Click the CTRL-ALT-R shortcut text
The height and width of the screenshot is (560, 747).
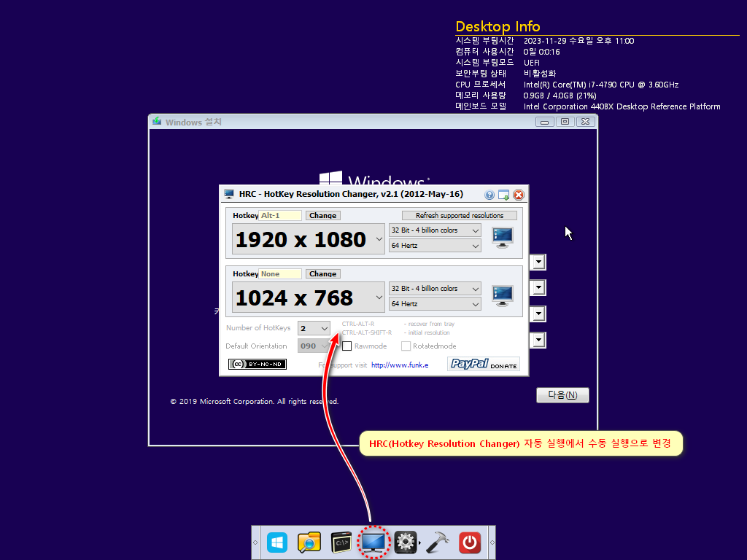tap(358, 324)
